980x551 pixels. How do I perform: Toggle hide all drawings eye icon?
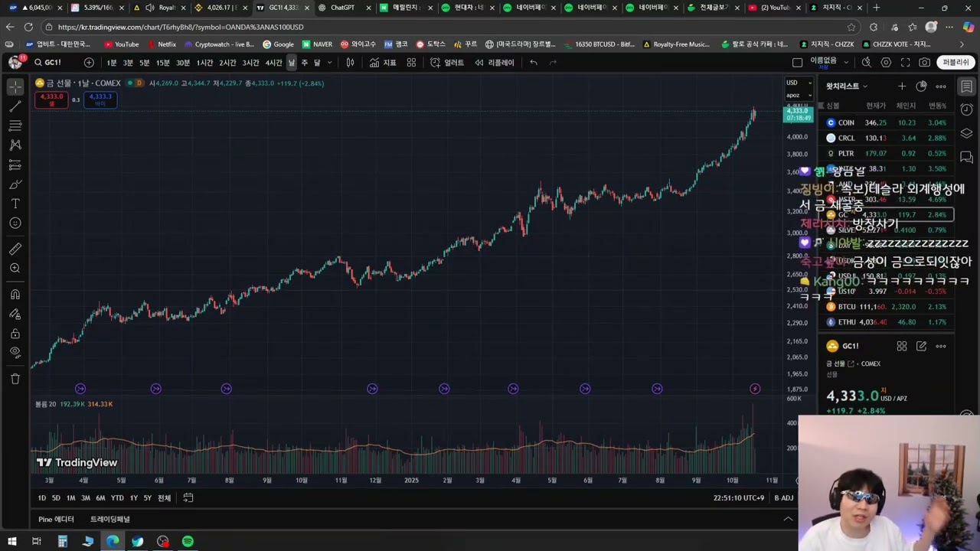15,353
